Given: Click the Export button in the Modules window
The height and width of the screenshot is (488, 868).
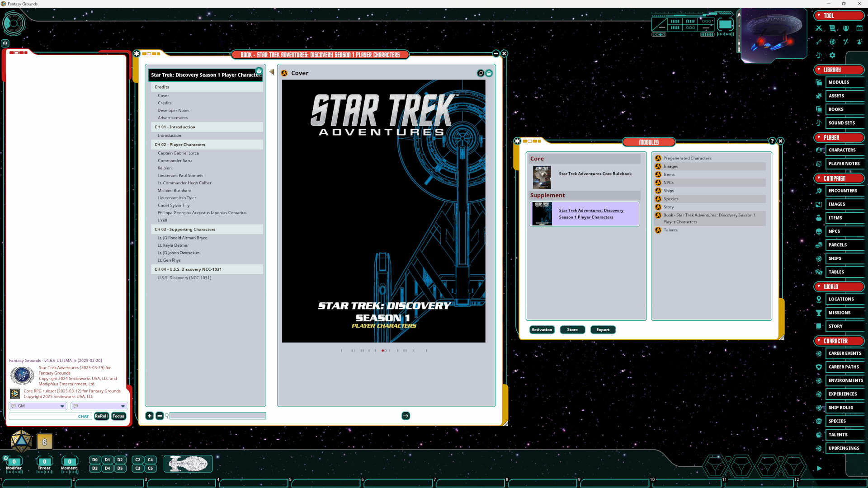Looking at the screenshot, I should (603, 329).
